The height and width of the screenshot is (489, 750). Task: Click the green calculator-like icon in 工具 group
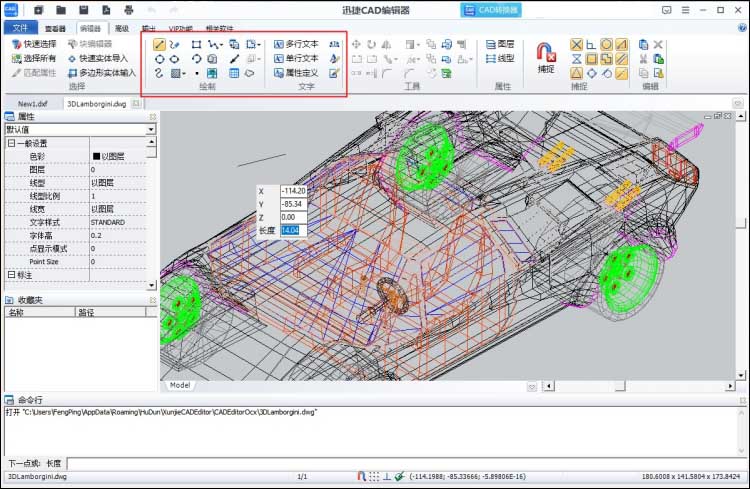tap(446, 73)
